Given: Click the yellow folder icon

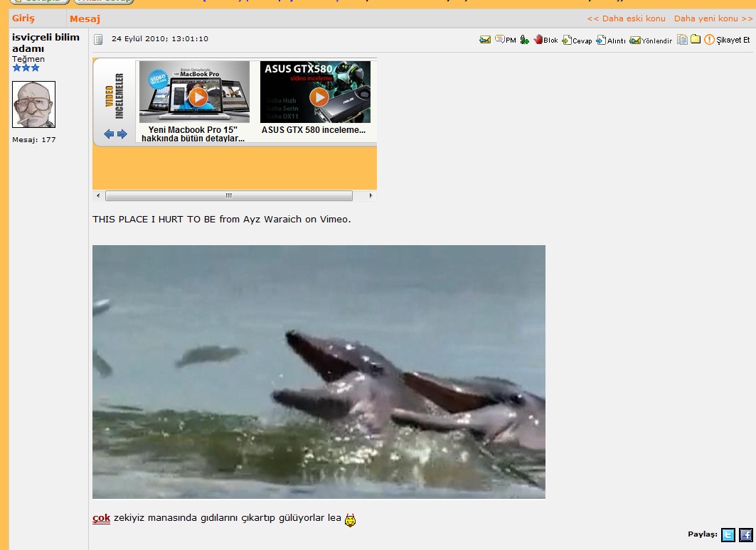Looking at the screenshot, I should [x=696, y=39].
